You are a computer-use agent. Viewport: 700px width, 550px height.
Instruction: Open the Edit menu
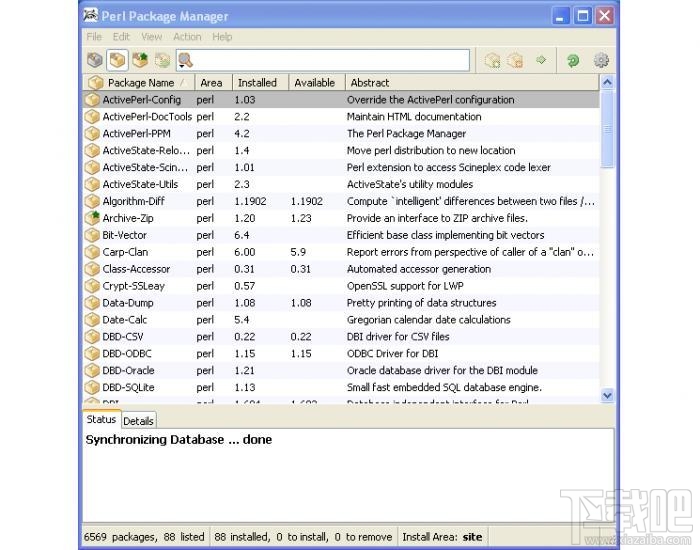point(121,37)
